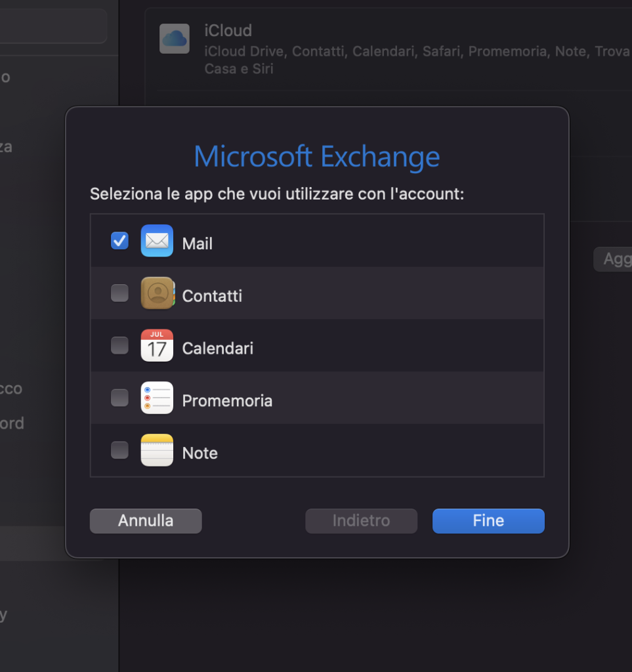Select the 'Calendari' row label
This screenshot has height=672, width=632.
[x=218, y=348]
